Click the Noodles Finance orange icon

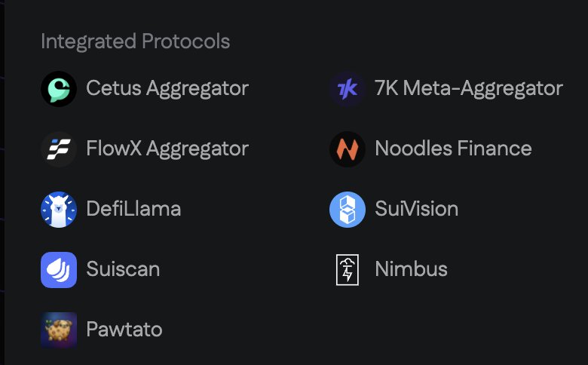click(x=348, y=149)
